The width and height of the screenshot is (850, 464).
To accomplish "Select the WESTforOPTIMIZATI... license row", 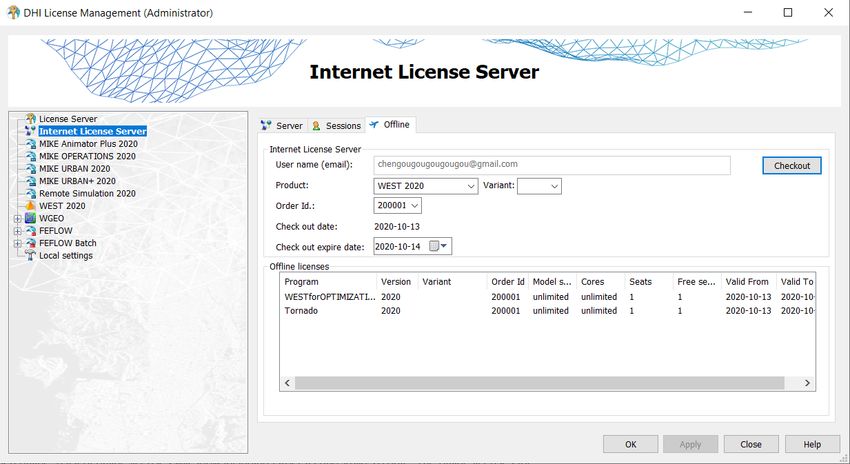I will tap(547, 297).
